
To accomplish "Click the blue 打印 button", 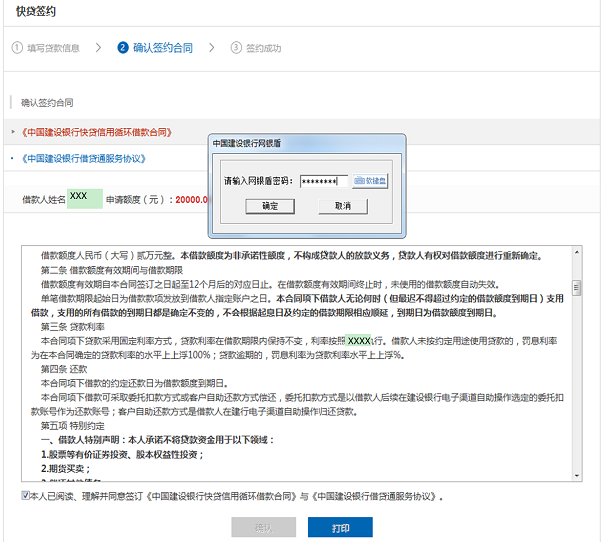I will (340, 527).
